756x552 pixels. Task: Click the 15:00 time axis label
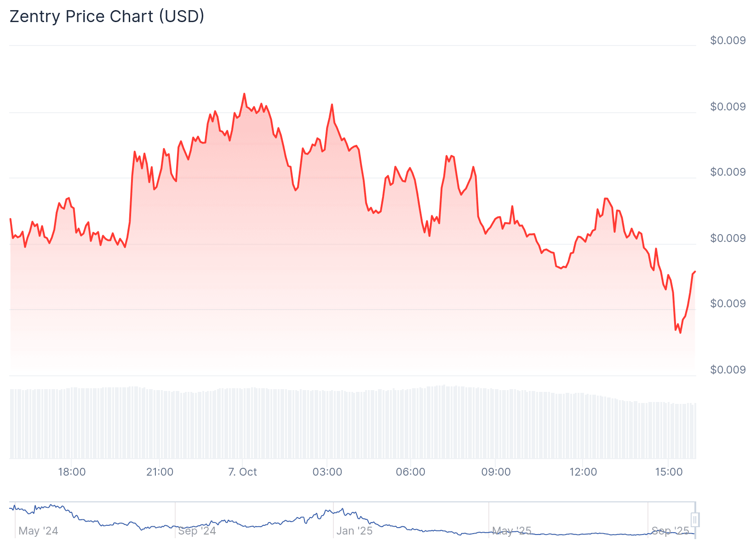click(x=669, y=472)
